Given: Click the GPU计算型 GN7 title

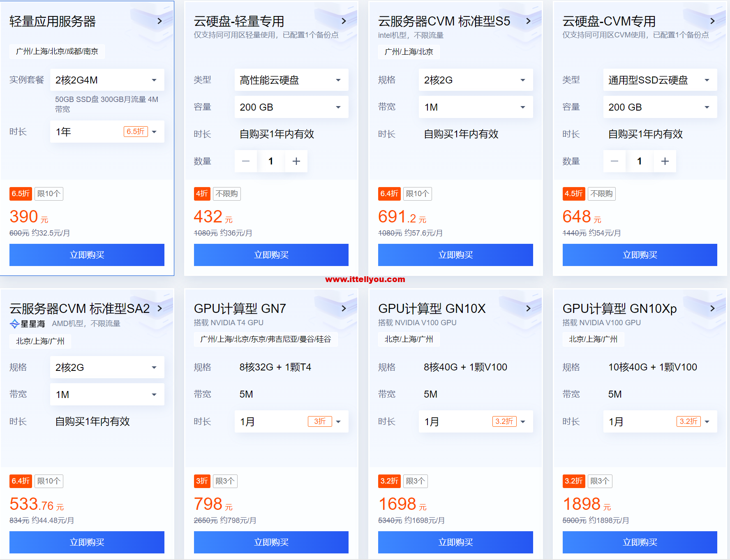Looking at the screenshot, I should point(240,309).
